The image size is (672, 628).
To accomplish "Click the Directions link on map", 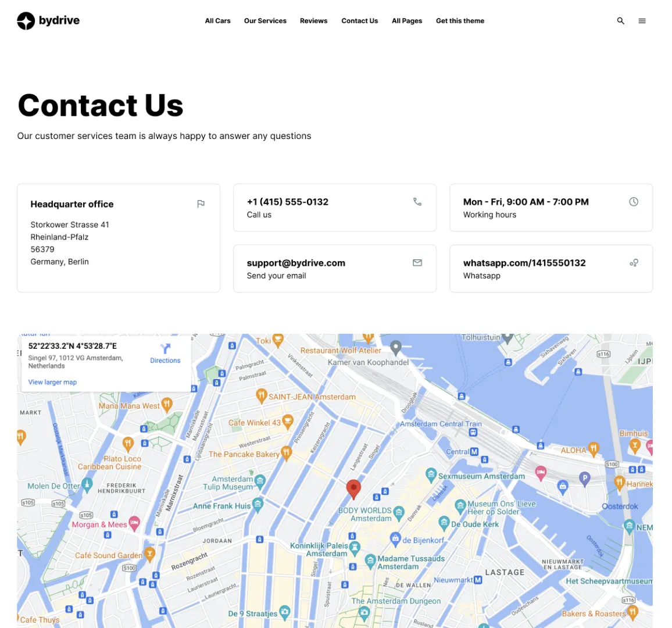I will (165, 361).
